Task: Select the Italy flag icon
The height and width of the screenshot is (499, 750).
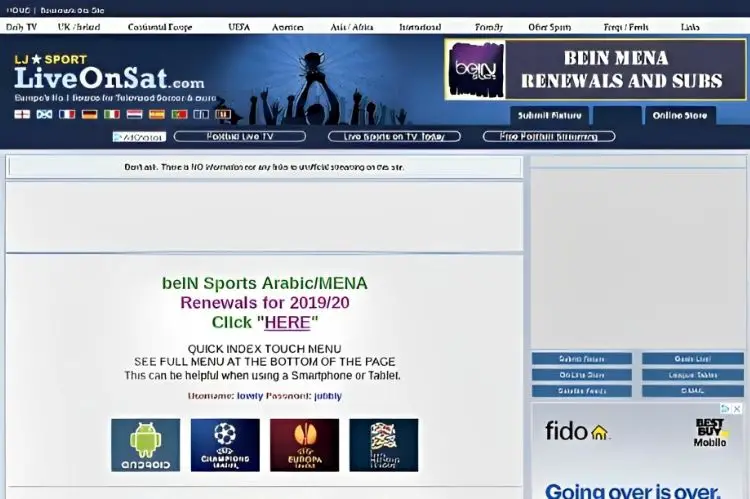Action: [x=112, y=114]
